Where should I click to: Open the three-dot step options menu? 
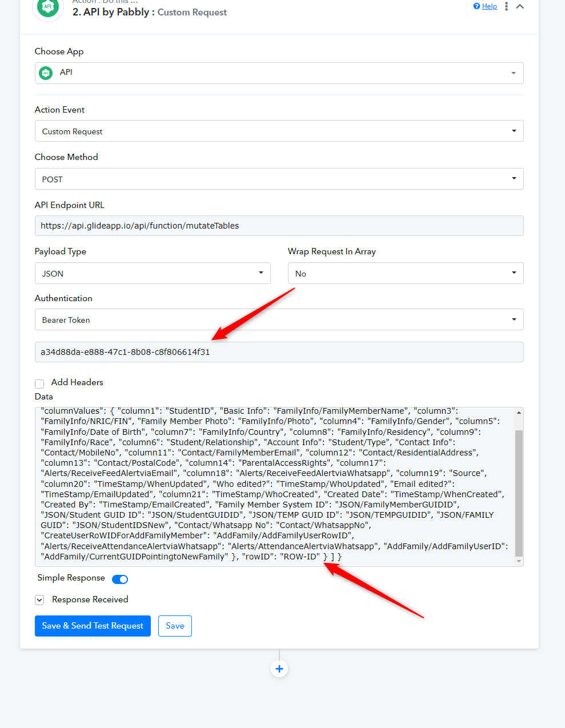pyautogui.click(x=506, y=6)
